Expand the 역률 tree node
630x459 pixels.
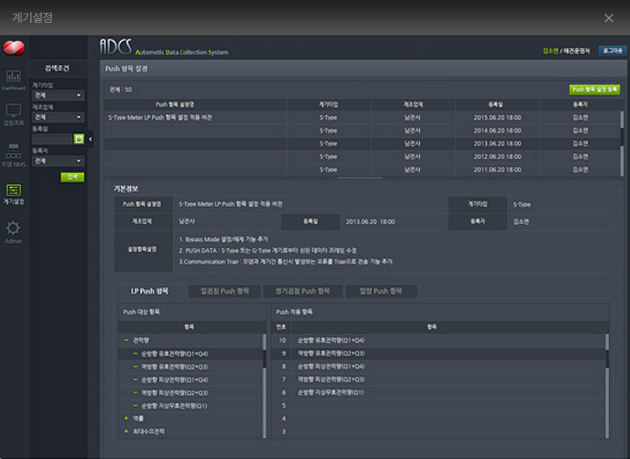(126, 418)
